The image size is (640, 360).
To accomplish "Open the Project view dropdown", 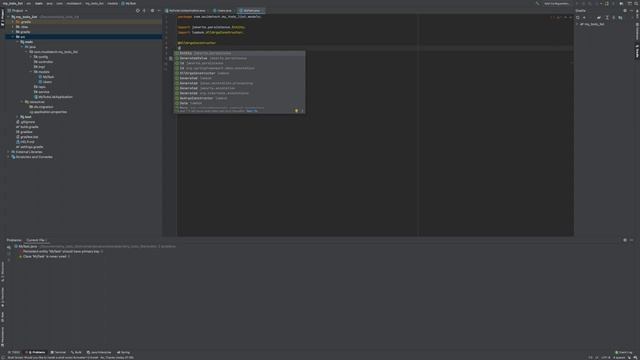I will (x=18, y=11).
